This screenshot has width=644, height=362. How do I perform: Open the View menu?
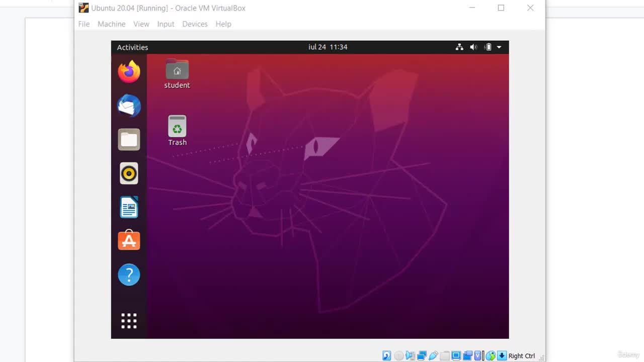[x=141, y=24]
